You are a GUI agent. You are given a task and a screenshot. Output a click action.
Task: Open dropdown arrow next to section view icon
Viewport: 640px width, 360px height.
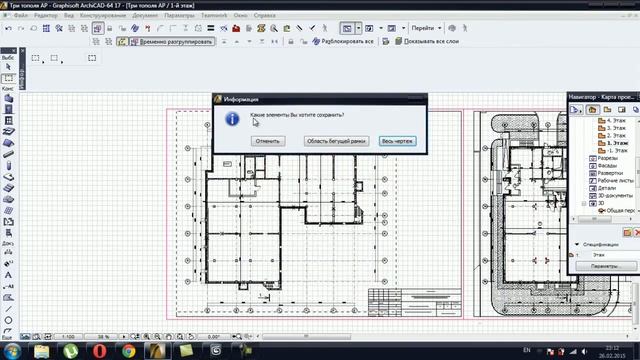(381, 29)
